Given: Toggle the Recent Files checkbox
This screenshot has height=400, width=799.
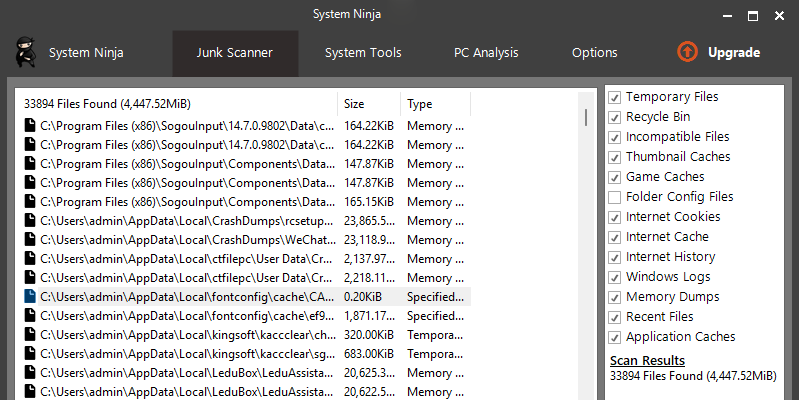Looking at the screenshot, I should [615, 317].
